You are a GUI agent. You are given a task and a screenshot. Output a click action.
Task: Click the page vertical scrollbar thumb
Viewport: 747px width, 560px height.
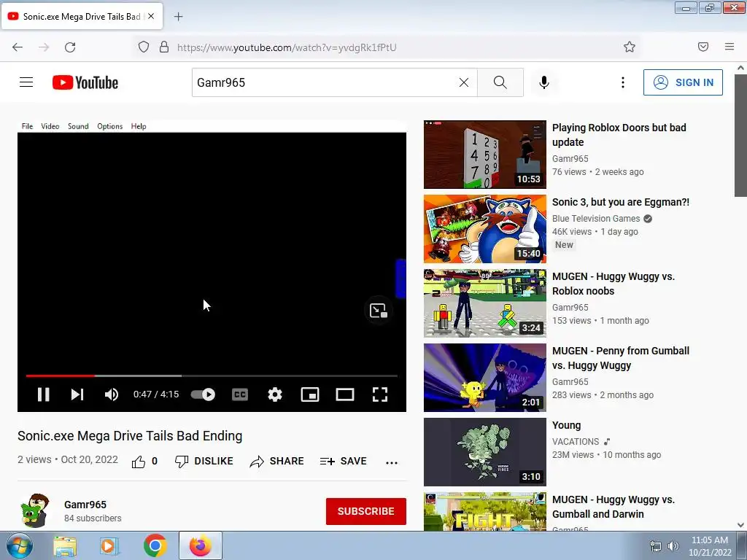[x=740, y=136]
